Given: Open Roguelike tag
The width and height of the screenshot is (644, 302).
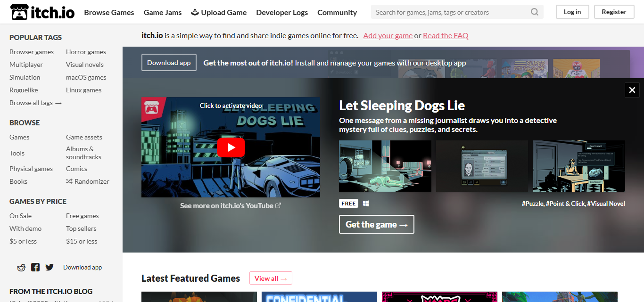Looking at the screenshot, I should (x=24, y=90).
